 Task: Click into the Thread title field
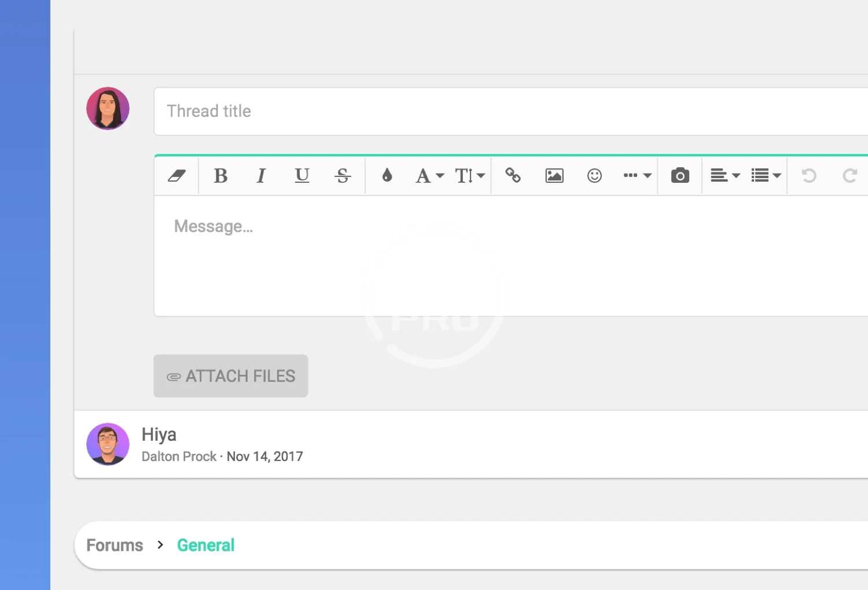pos(509,112)
